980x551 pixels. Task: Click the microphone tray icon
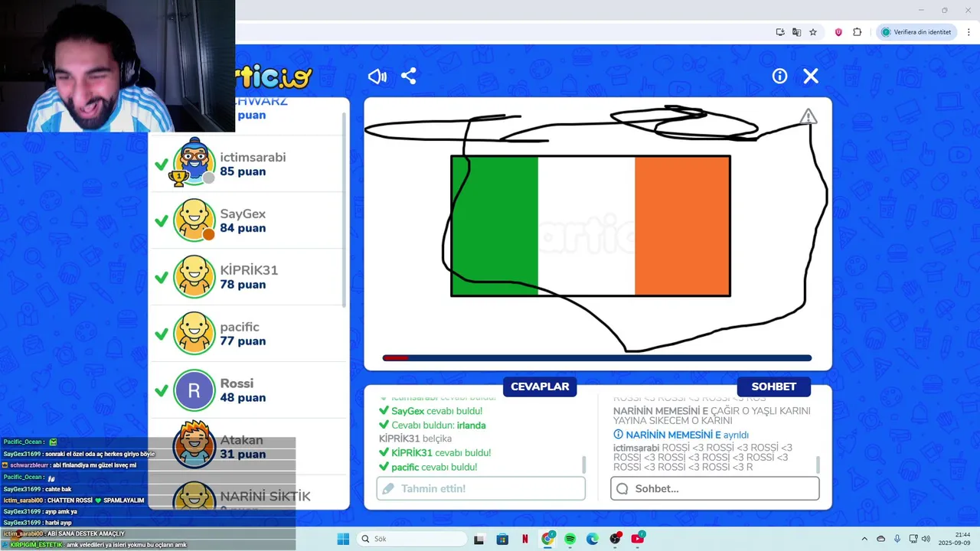[897, 539]
